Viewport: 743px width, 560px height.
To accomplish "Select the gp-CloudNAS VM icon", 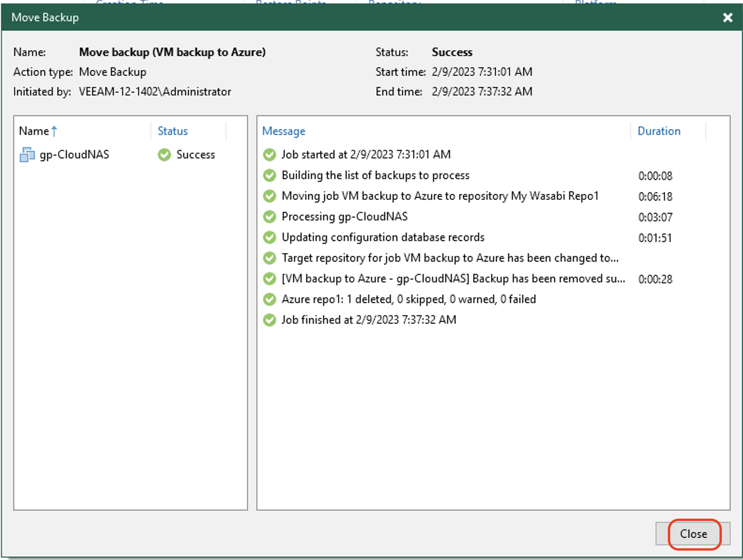I will [27, 155].
